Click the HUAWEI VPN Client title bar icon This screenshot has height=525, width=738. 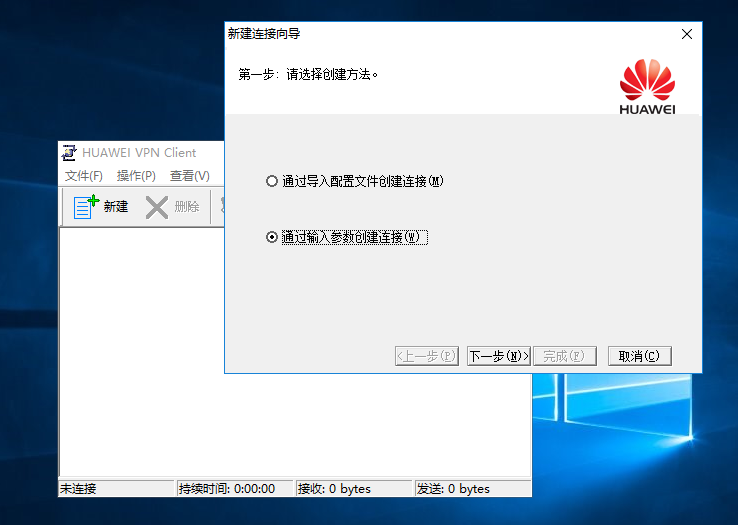coord(69,153)
